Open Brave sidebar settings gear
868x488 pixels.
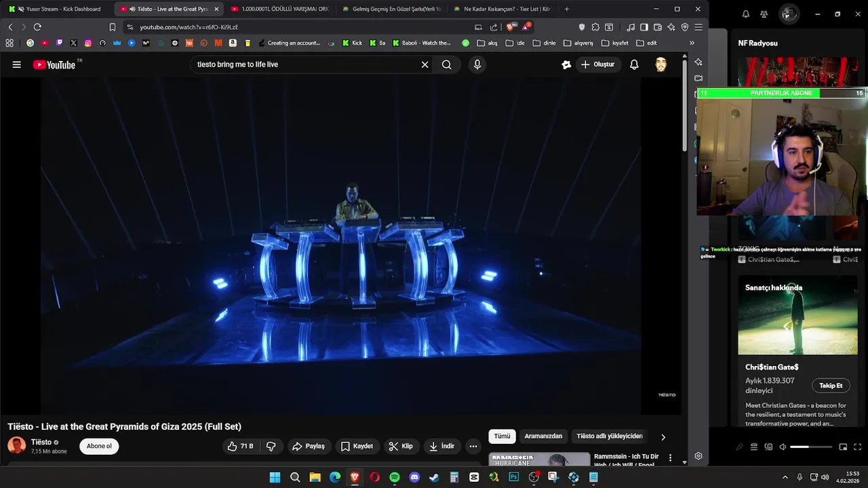(x=698, y=456)
